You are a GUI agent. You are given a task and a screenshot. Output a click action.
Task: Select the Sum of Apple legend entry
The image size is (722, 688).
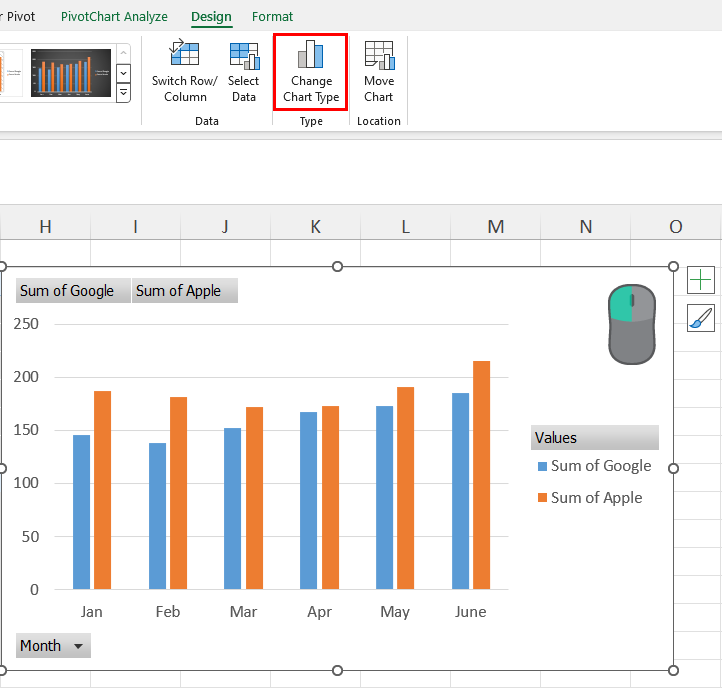pos(590,497)
